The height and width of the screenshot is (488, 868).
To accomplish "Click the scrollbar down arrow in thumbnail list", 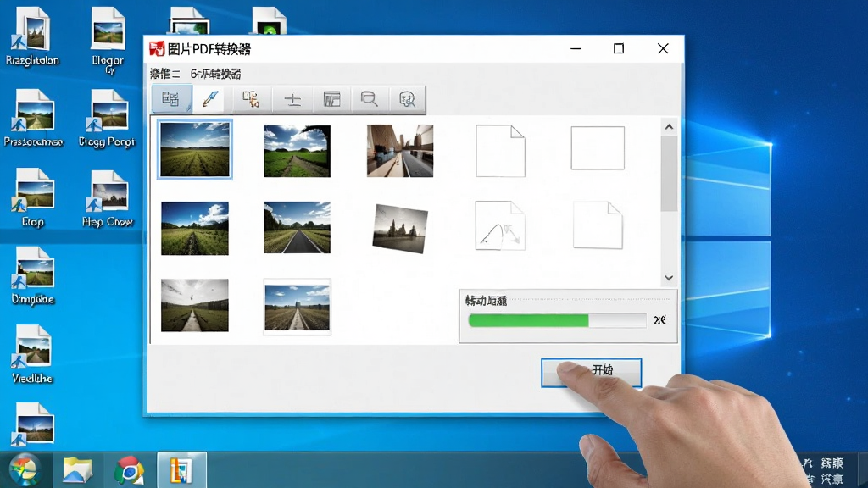I will click(x=669, y=278).
